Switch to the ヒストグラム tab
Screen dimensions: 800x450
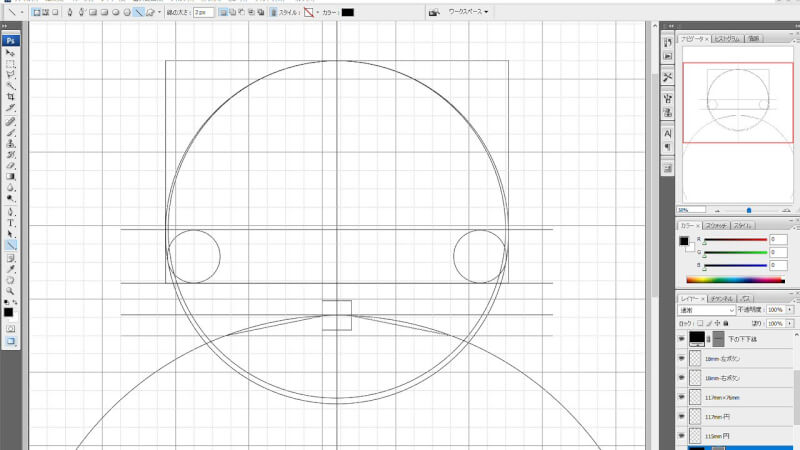pos(727,39)
